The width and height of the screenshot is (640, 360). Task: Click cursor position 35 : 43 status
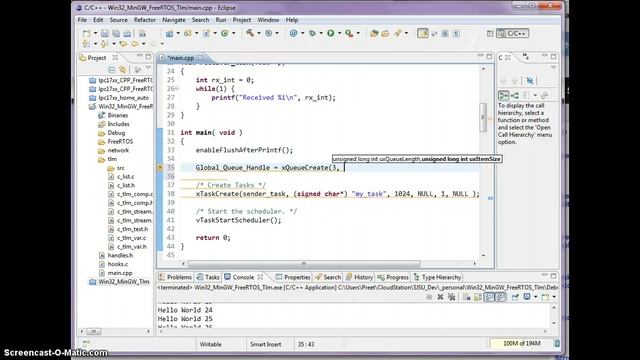click(306, 344)
